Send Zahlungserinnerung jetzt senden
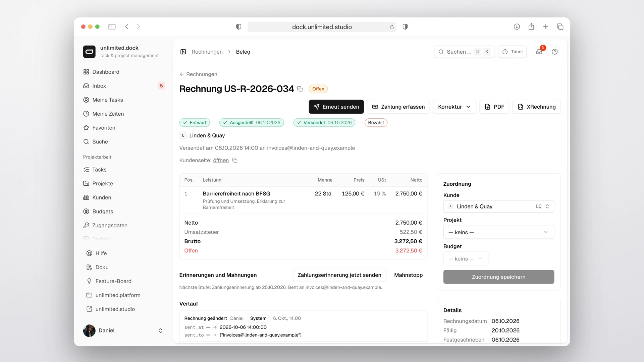This screenshot has height=362, width=644. (339, 275)
